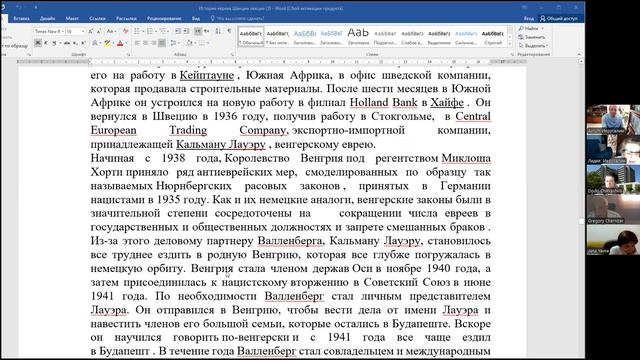The height and width of the screenshot is (360, 640).
Task: Open Find dropdown arrow
Action: tap(542, 29)
